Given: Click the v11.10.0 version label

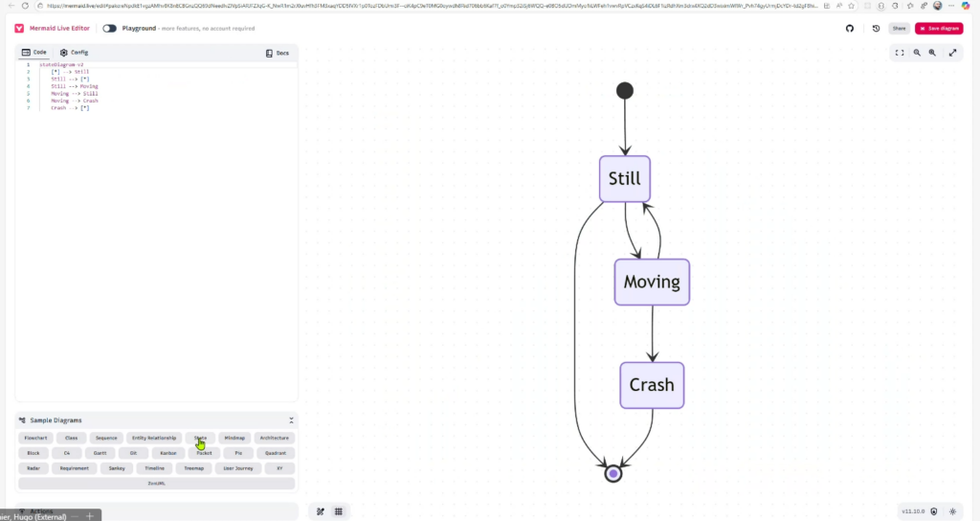Looking at the screenshot, I should [x=912, y=511].
